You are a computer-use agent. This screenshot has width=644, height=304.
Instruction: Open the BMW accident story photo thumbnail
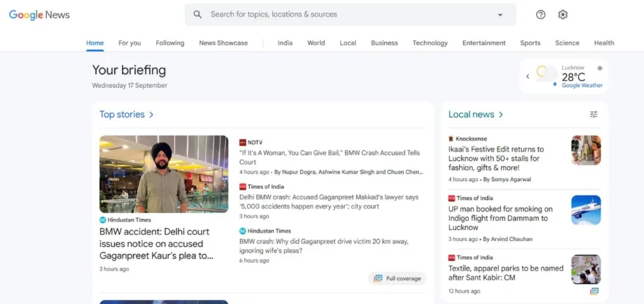164,174
